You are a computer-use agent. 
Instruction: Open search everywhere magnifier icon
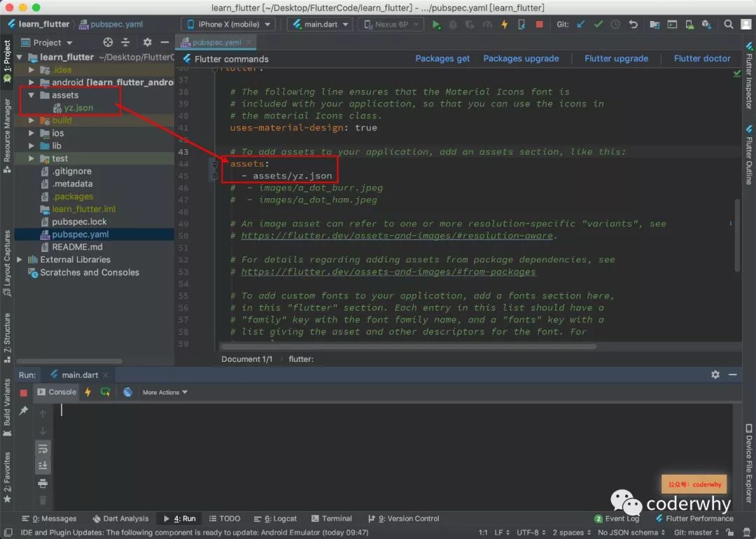point(729,24)
